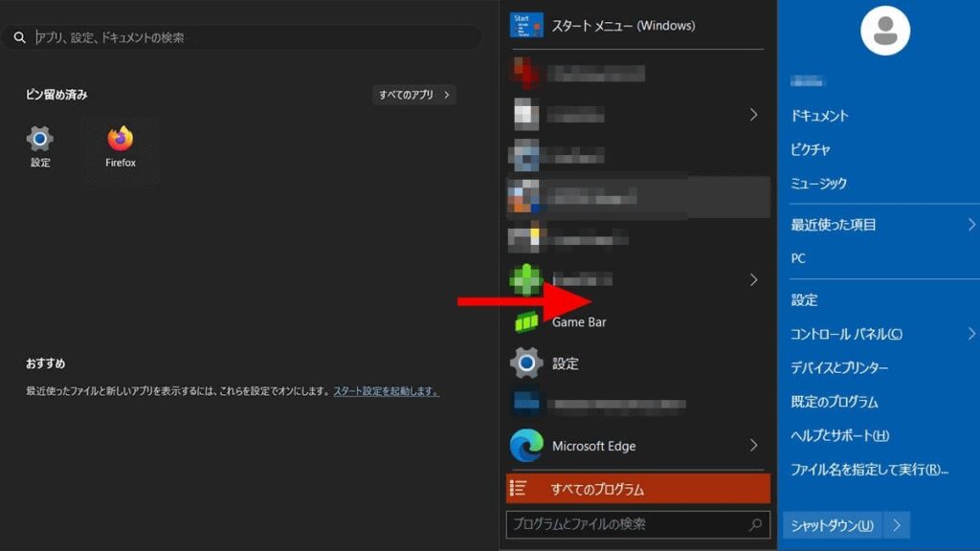Expand the Microsoft Edge submenu arrow
This screenshot has height=551, width=980.
pyautogui.click(x=753, y=446)
